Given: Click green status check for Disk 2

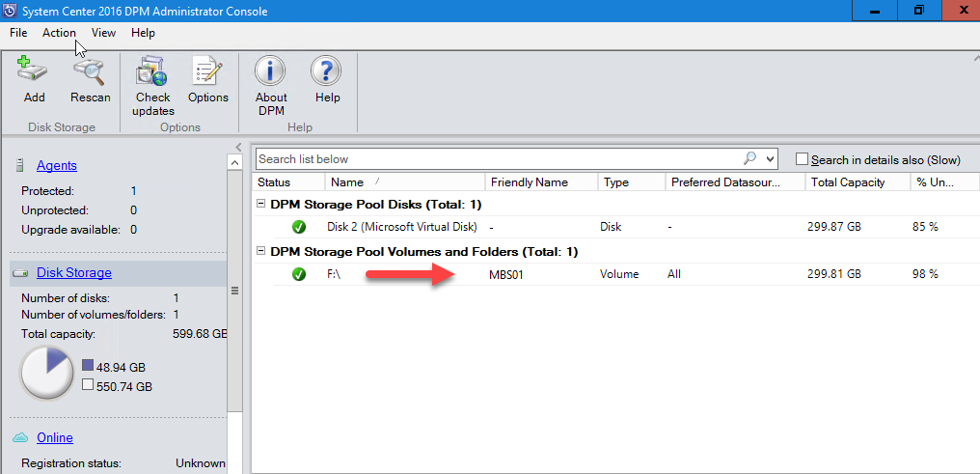Looking at the screenshot, I should [x=299, y=226].
